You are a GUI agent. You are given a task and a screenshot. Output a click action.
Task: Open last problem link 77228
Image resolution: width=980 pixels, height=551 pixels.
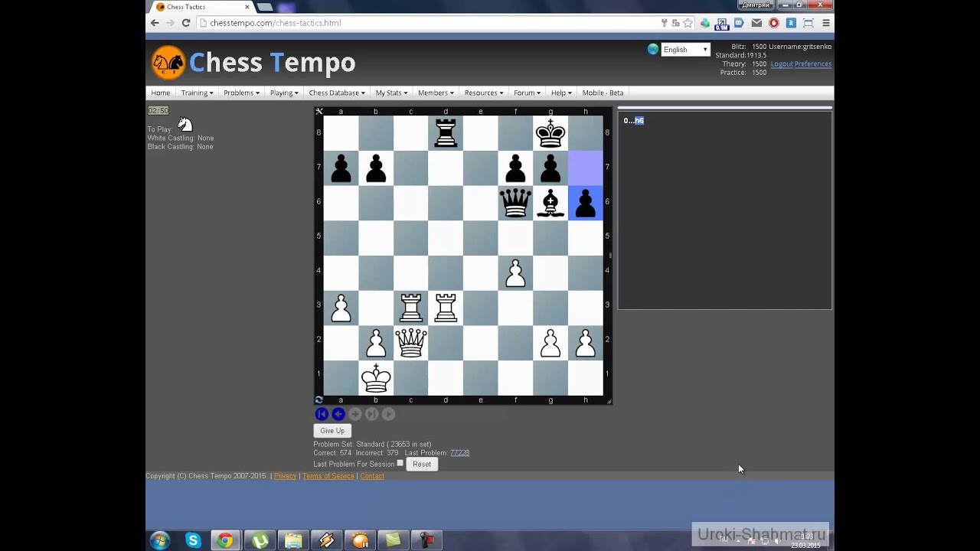459,453
